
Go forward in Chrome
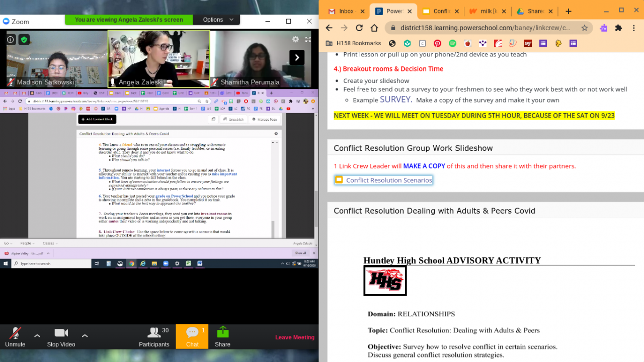(x=344, y=28)
